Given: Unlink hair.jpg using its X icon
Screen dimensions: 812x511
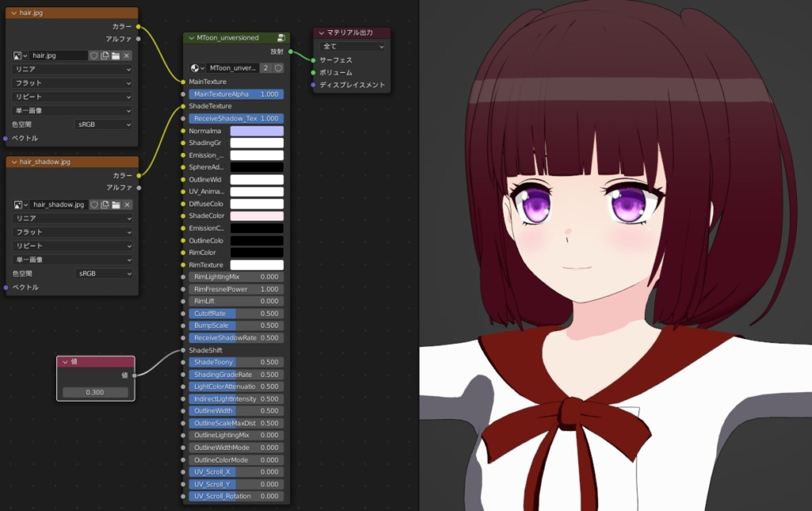Looking at the screenshot, I should pos(127,56).
